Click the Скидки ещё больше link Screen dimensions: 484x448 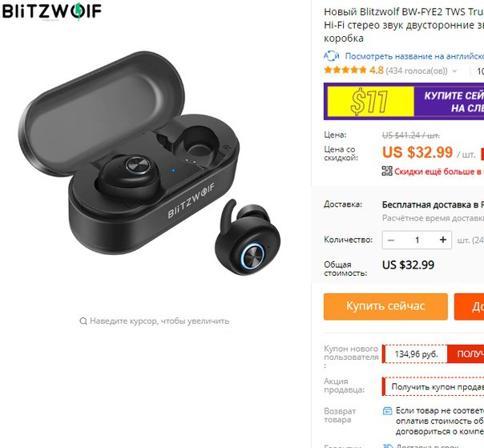click(x=439, y=172)
